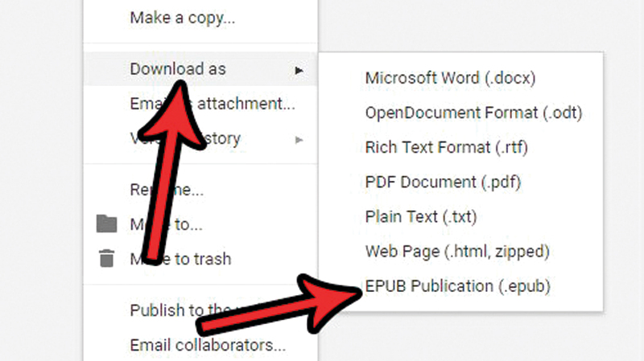This screenshot has height=361, width=644.
Task: Download as Microsoft Word (.docx)
Action: (450, 78)
